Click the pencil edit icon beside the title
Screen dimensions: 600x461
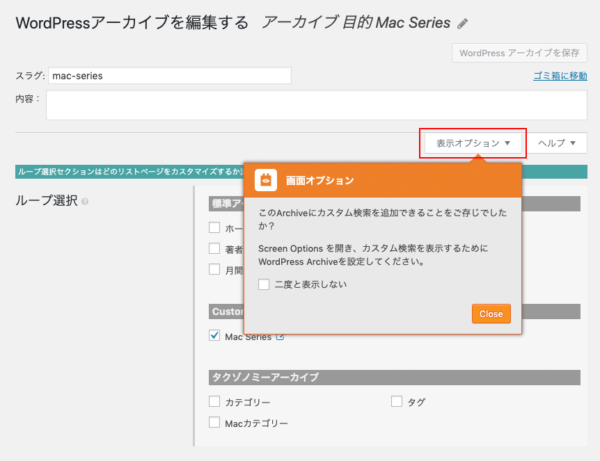(463, 24)
